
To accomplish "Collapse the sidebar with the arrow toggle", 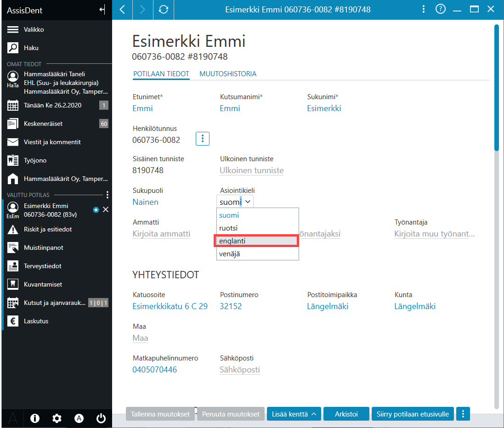I will click(102, 10).
